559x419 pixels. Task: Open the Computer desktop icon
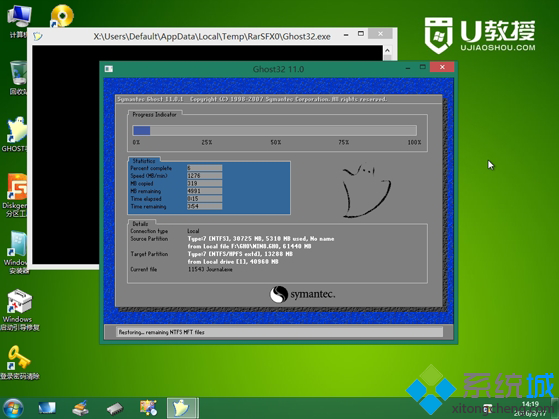18,20
